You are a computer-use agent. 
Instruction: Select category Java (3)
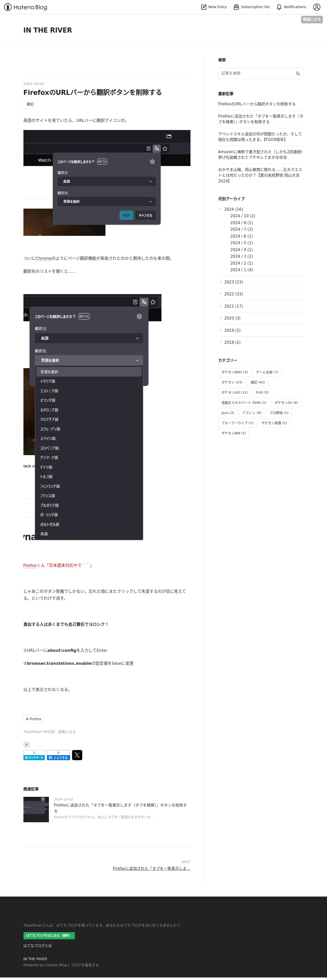228,413
